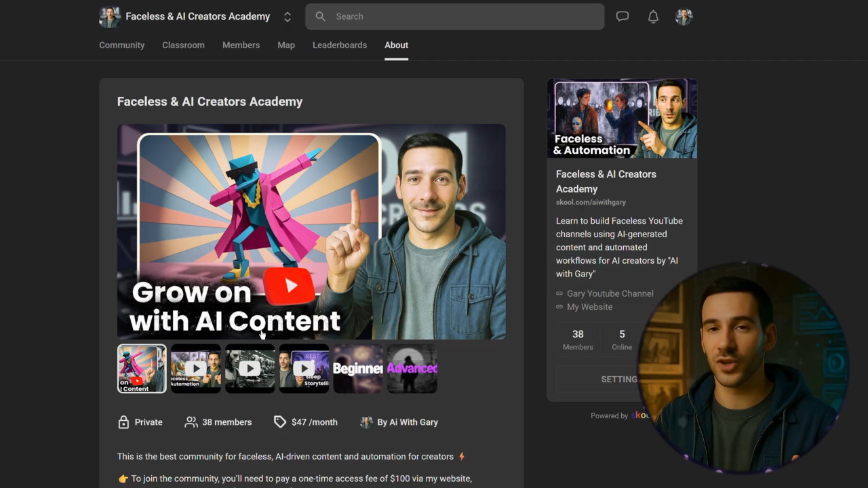Click the link icon beside My Website
This screenshot has width=868, height=488.
559,307
